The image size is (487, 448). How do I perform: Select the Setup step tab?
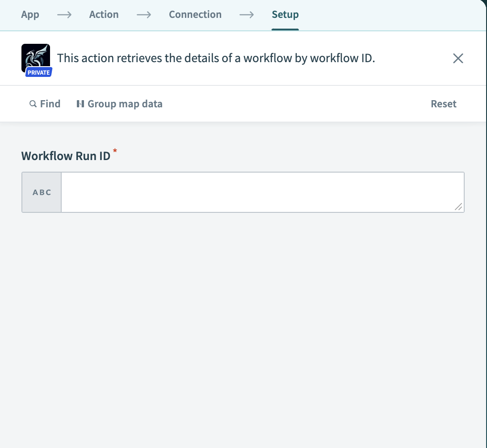point(285,15)
